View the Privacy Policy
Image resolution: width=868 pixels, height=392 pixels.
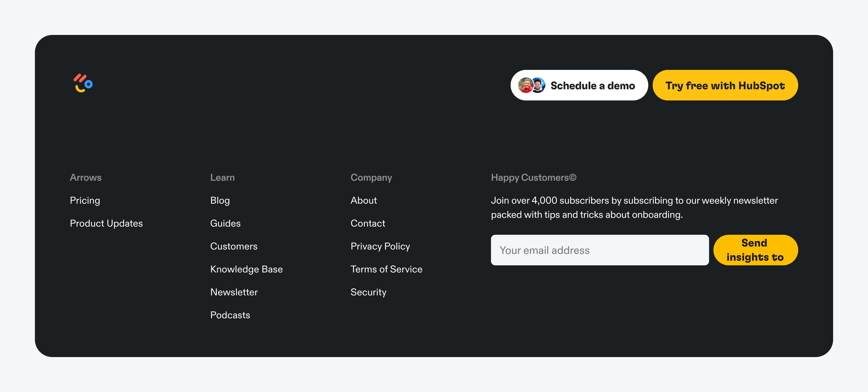pyautogui.click(x=380, y=246)
